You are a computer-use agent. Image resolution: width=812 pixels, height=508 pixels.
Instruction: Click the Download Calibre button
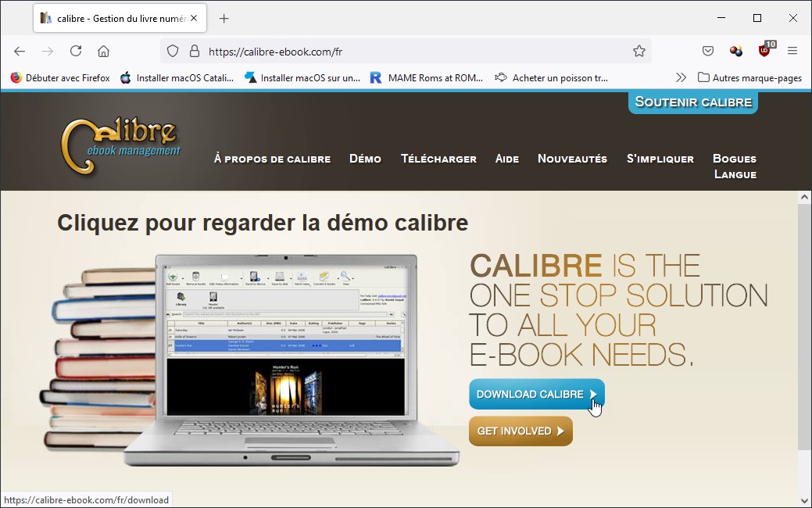(x=537, y=394)
